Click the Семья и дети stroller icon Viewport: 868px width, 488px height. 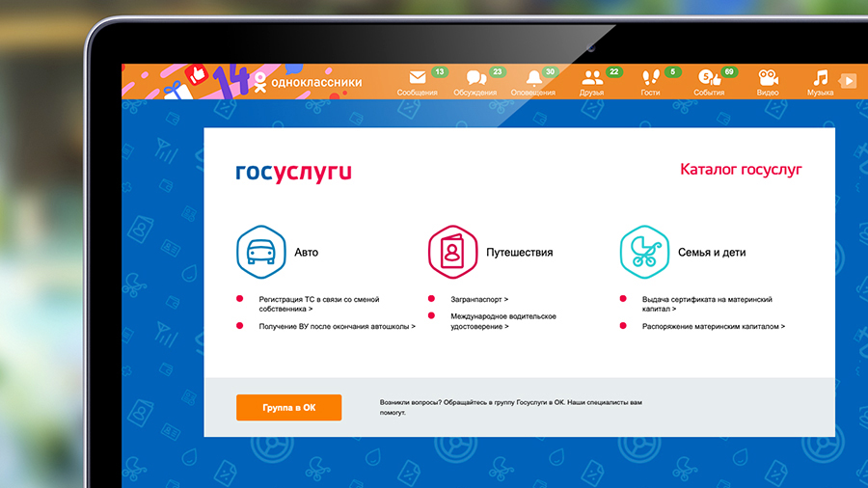[x=644, y=252]
